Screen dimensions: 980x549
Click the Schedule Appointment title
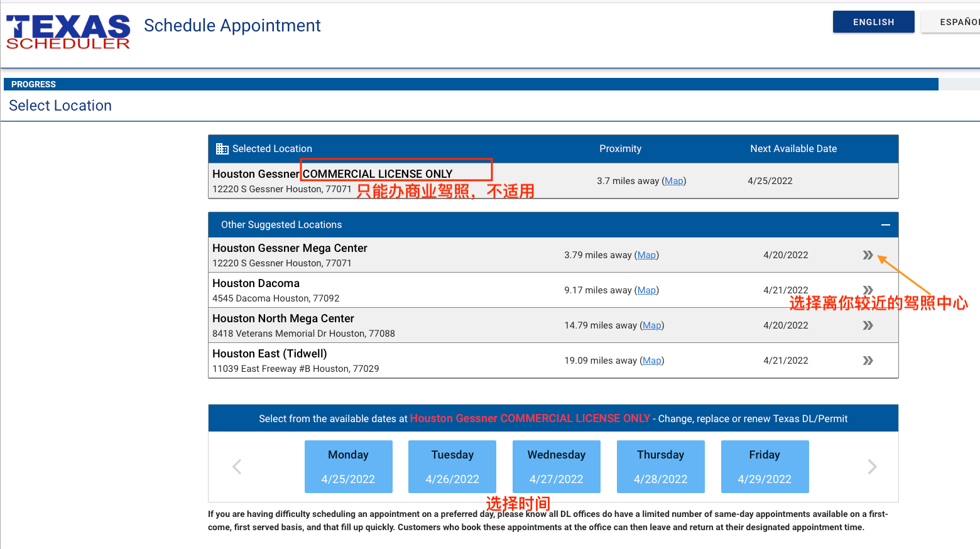click(x=232, y=26)
